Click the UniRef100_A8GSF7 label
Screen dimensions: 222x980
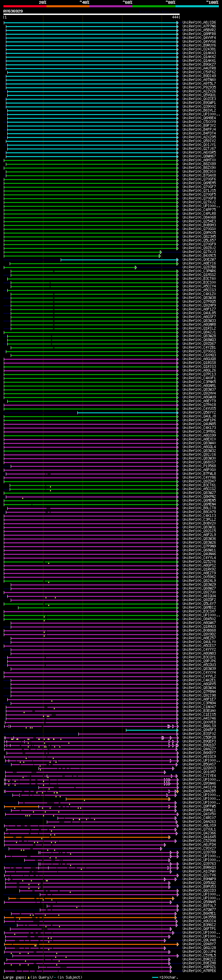tap(199, 316)
